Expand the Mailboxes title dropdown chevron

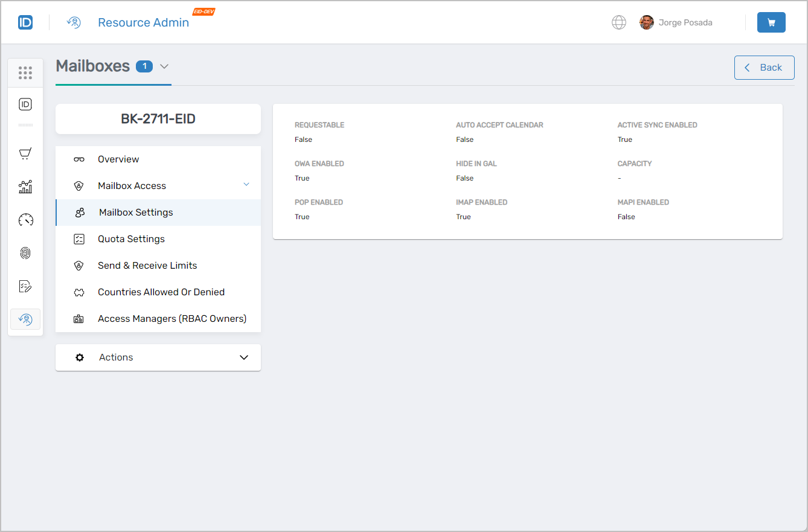coord(164,66)
